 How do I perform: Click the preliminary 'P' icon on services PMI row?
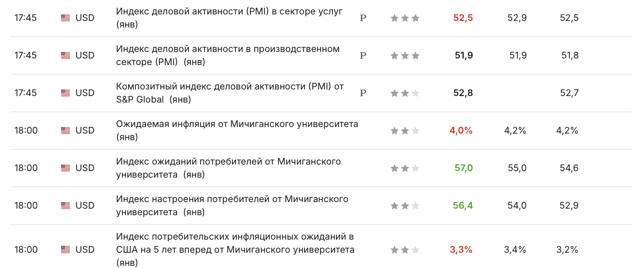tap(363, 18)
